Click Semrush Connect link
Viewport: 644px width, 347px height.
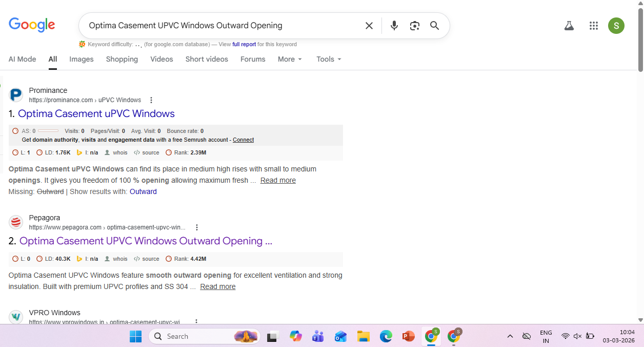243,140
